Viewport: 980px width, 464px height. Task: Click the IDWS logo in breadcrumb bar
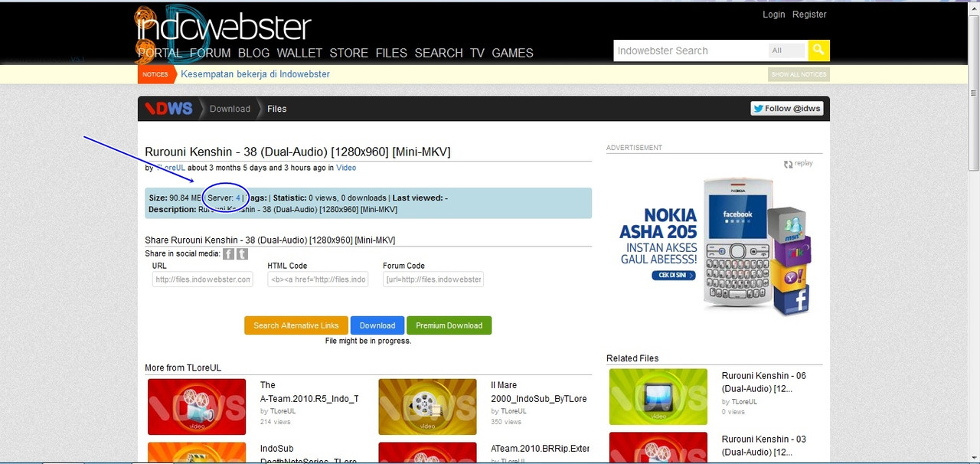pyautogui.click(x=169, y=109)
